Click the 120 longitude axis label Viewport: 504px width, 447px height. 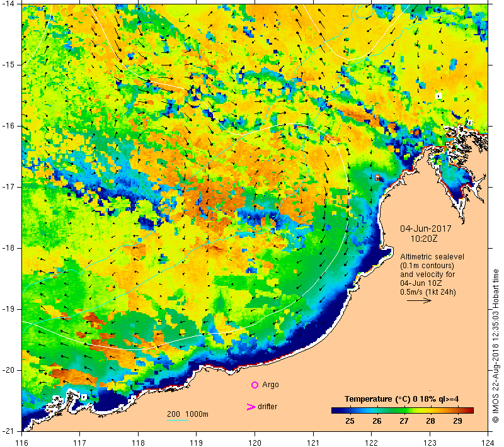point(255,443)
